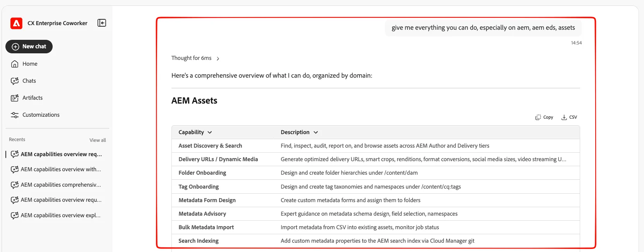
Task: Open the Home page
Action: 30,64
